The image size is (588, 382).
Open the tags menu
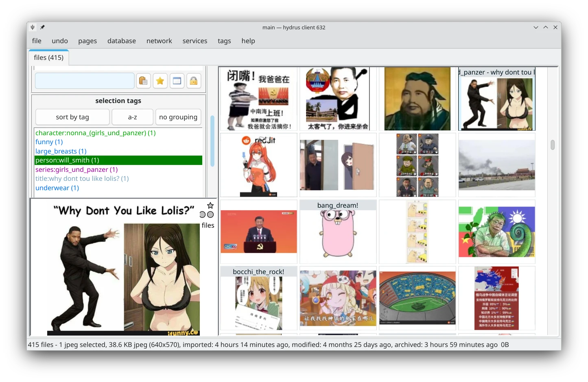point(224,41)
